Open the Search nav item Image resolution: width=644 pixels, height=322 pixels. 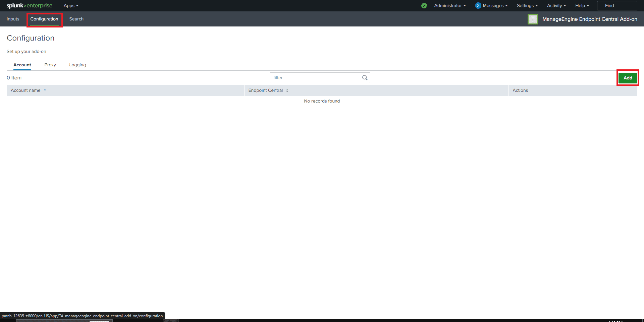76,19
